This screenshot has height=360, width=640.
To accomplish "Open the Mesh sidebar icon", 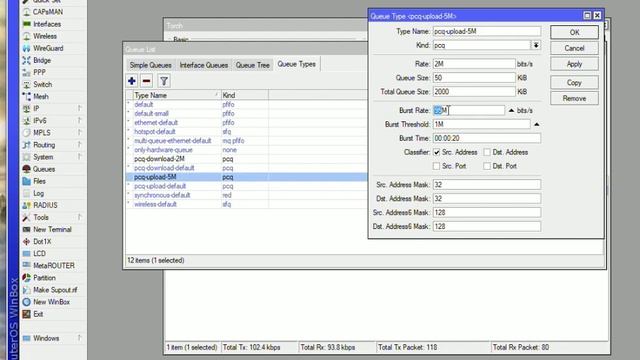I will coord(27,96).
